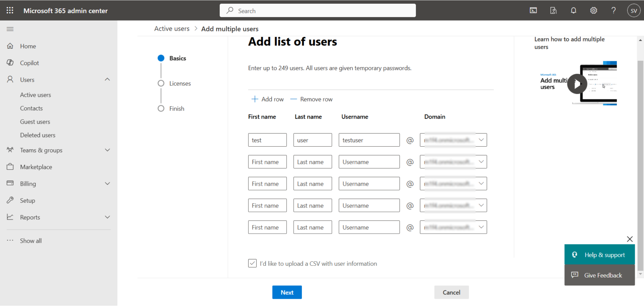644x306 pixels.
Task: Open the Help question mark icon
Action: pos(613,10)
